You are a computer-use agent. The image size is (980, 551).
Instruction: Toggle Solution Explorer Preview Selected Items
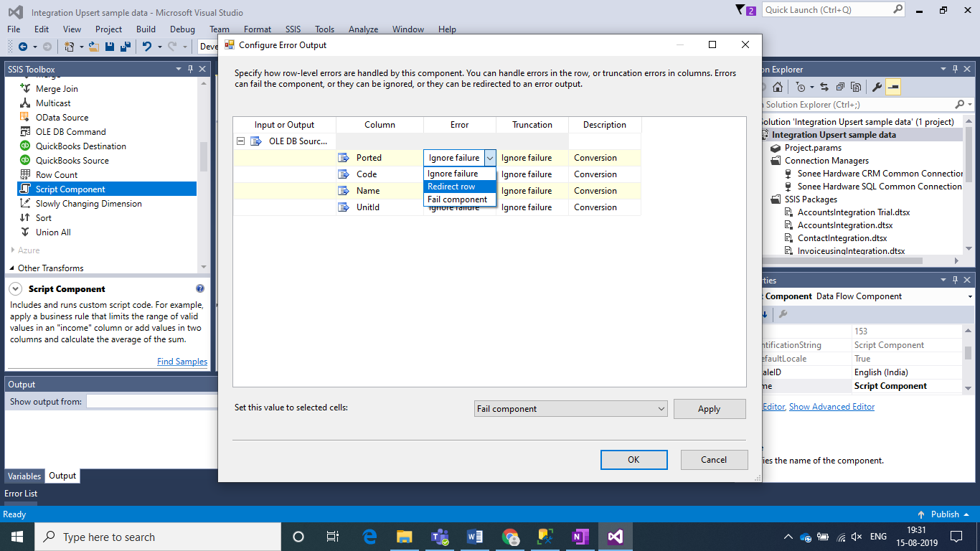893,87
